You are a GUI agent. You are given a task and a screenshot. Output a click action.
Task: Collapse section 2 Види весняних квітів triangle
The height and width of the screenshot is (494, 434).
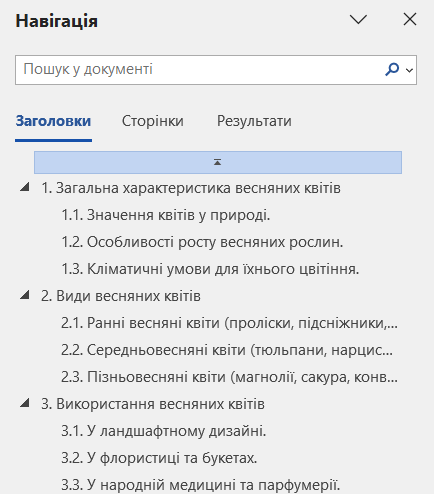pyautogui.click(x=24, y=295)
